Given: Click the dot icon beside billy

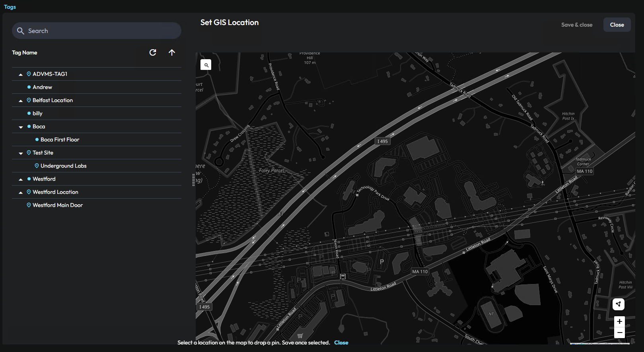Looking at the screenshot, I should [29, 113].
